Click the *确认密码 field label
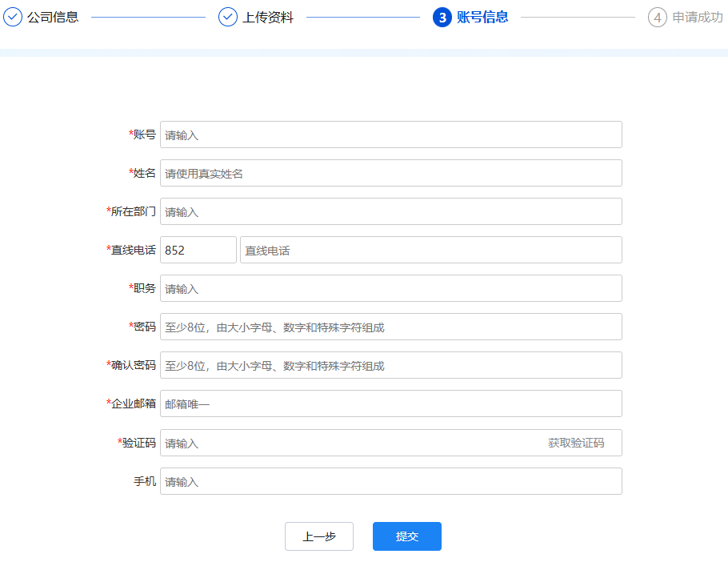 (x=131, y=365)
